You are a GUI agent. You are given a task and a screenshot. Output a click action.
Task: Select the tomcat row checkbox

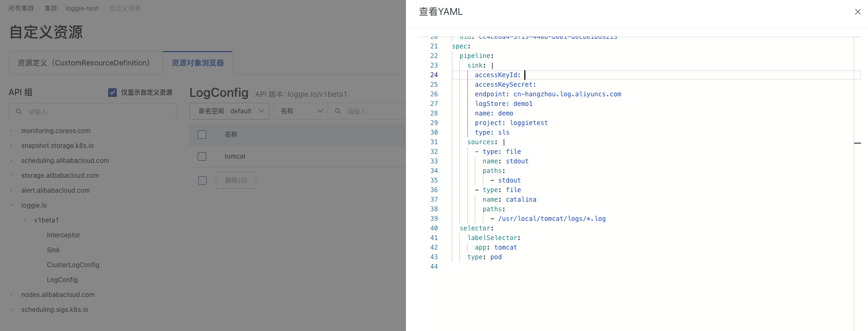point(202,156)
